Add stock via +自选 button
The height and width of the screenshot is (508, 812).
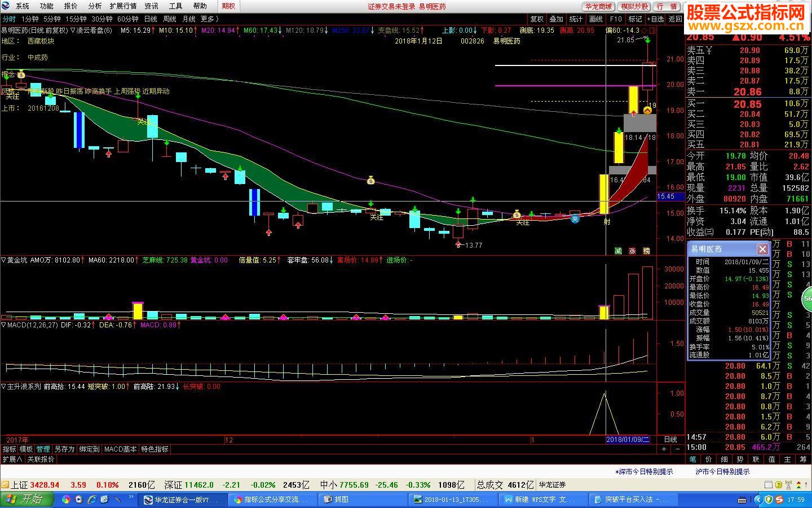tap(656, 19)
